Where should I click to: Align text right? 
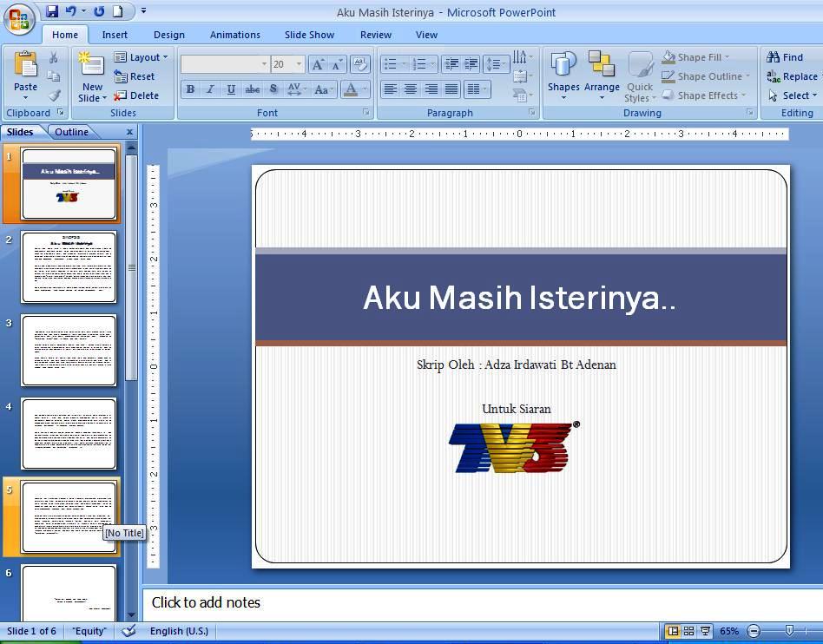(431, 89)
